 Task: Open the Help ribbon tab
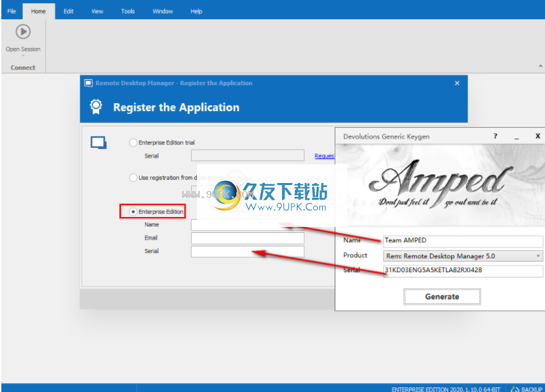click(196, 11)
